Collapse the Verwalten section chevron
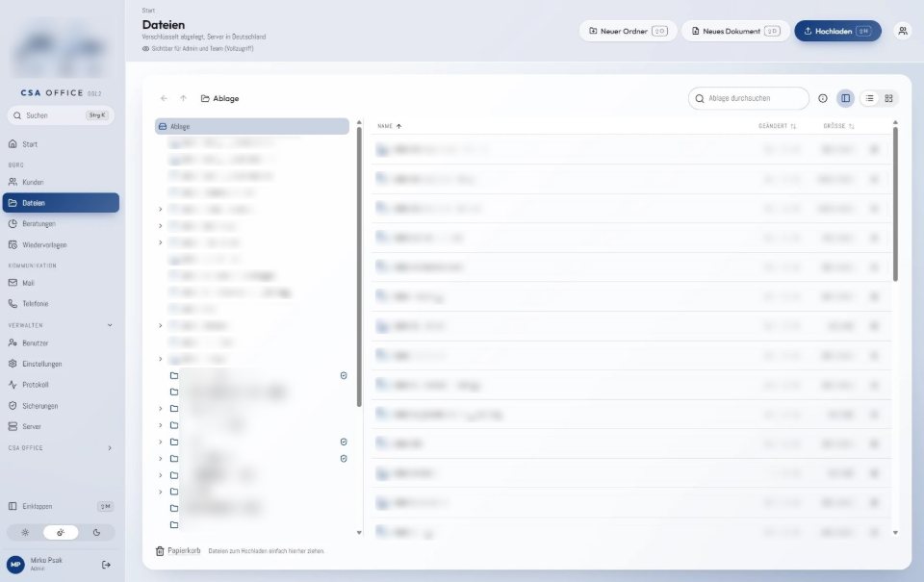 pyautogui.click(x=110, y=325)
